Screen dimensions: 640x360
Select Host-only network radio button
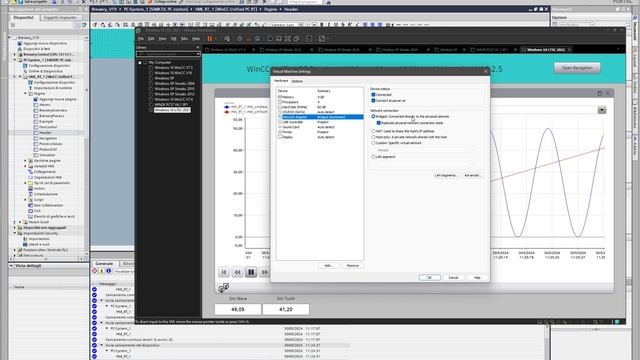point(373,137)
